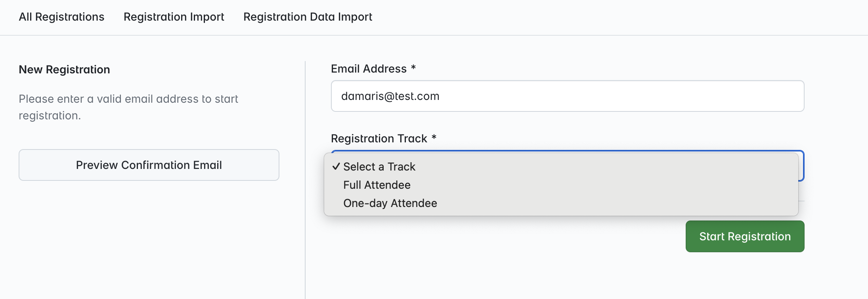
Task: Open the All Registrations tab
Action: click(x=61, y=17)
